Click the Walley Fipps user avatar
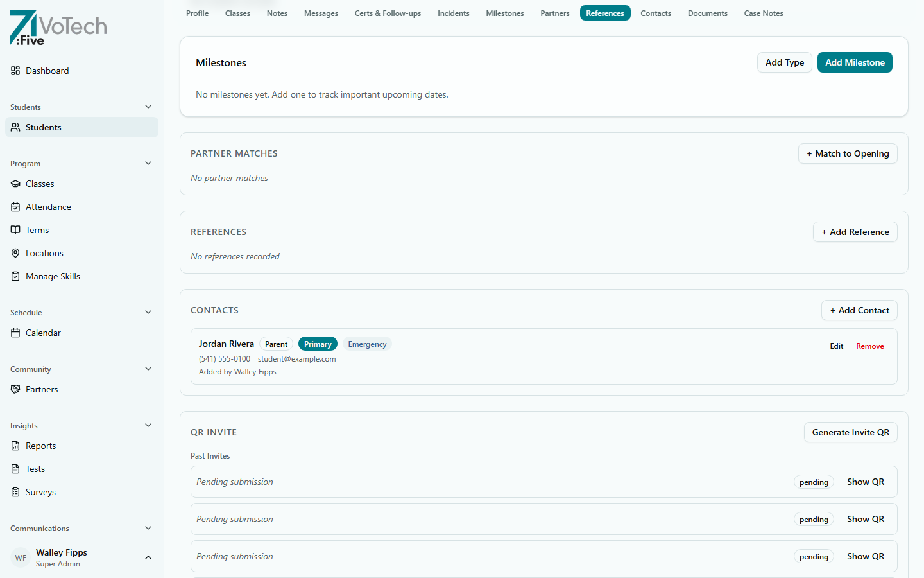924x578 pixels. click(20, 557)
